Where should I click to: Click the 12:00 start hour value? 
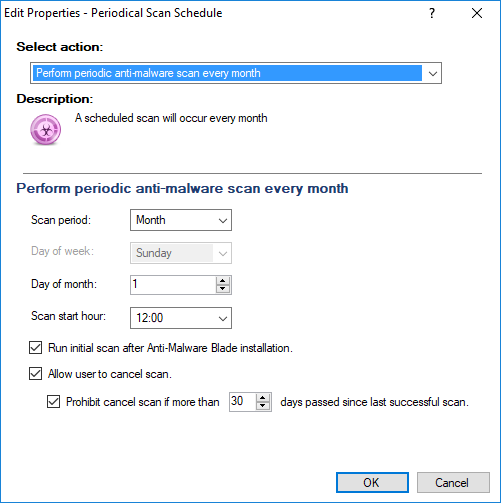click(150, 318)
